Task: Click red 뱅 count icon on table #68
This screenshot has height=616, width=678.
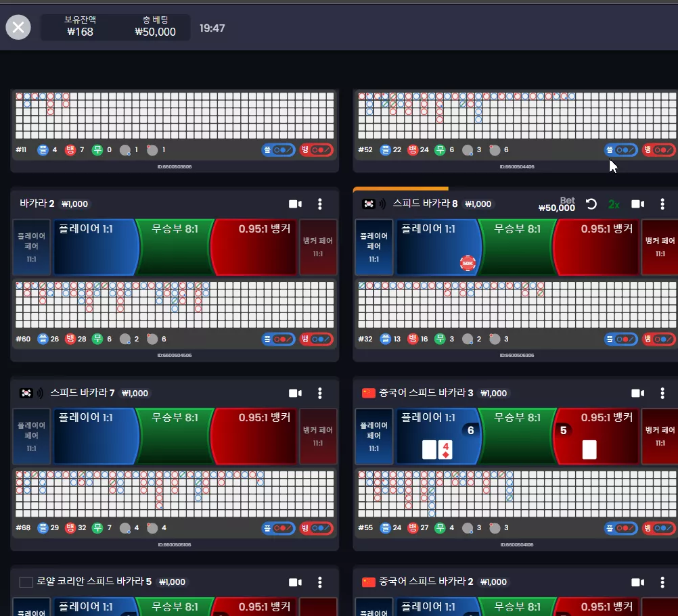Action: click(70, 528)
